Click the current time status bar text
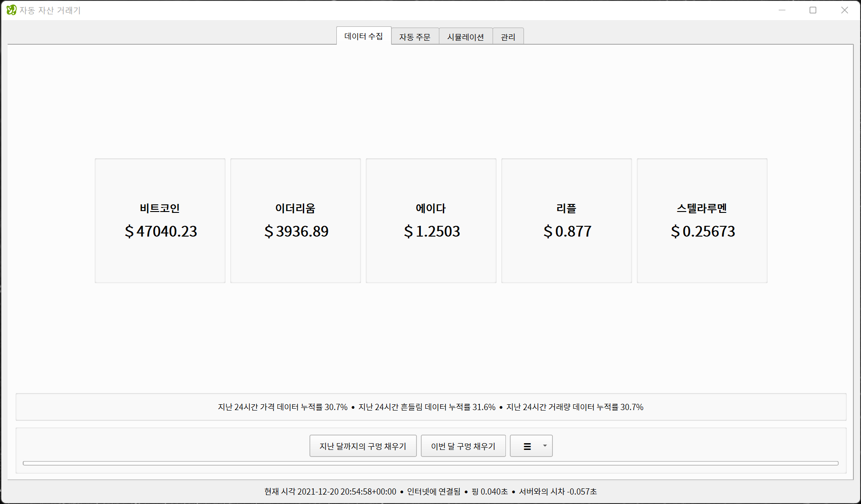 pyautogui.click(x=330, y=491)
